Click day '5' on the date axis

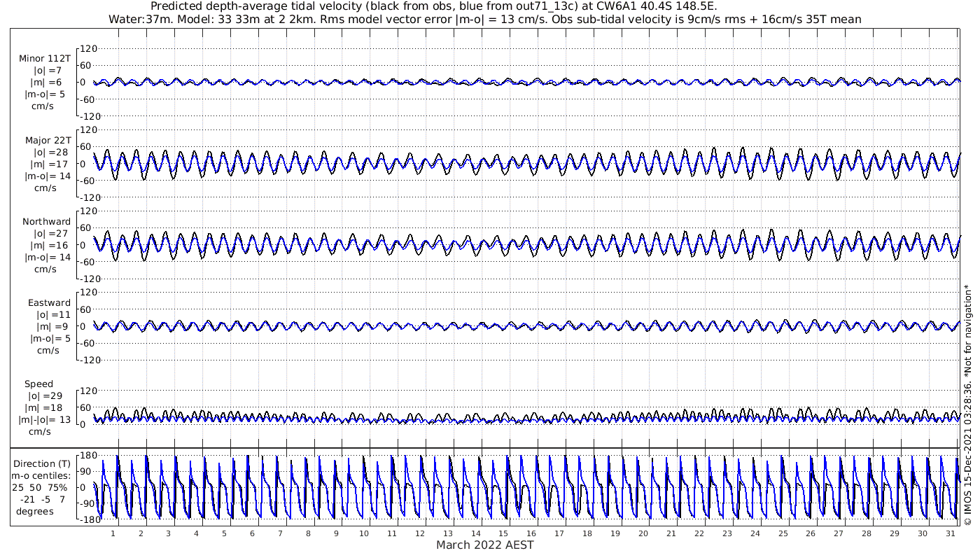[224, 533]
